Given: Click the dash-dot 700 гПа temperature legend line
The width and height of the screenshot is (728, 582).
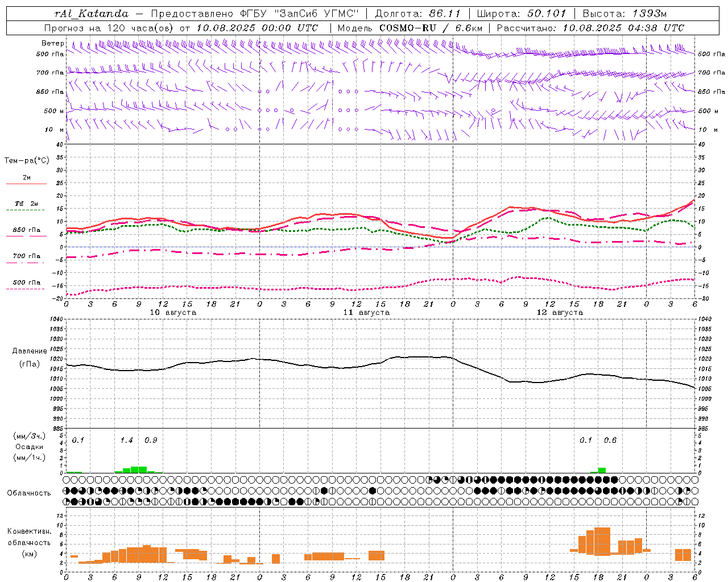Looking at the screenshot, I should [26, 263].
